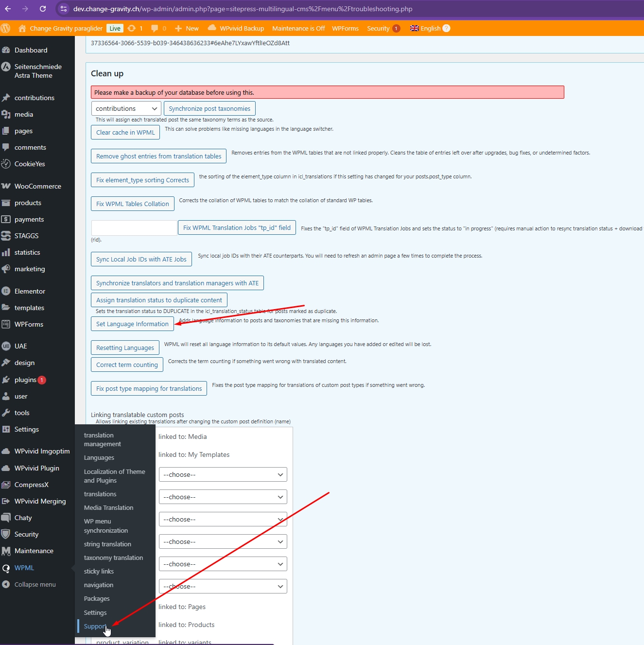Click Correct term counting button
The image size is (644, 645).
pyautogui.click(x=127, y=365)
